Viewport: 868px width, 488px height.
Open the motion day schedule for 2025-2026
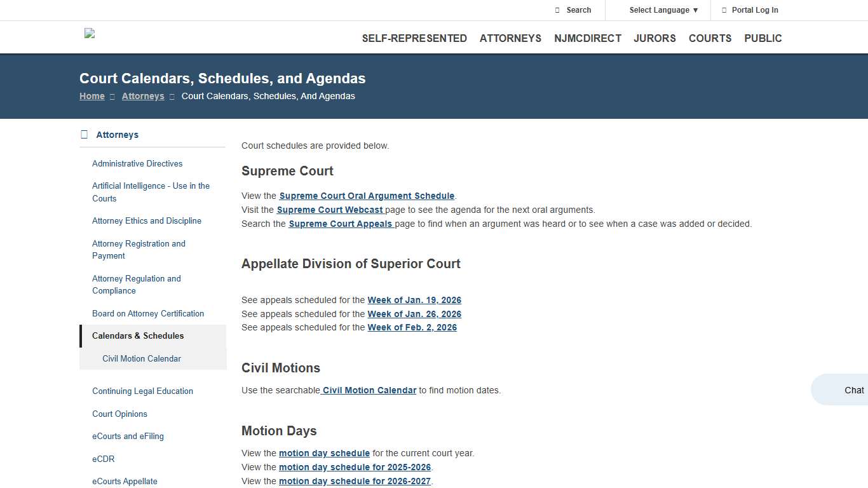(x=355, y=467)
